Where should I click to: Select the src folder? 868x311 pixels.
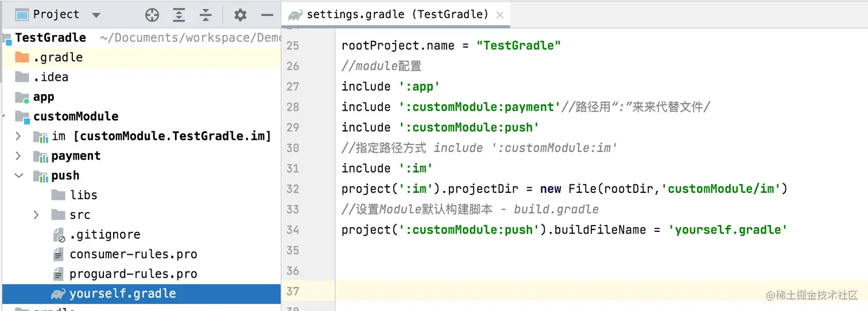coord(80,215)
